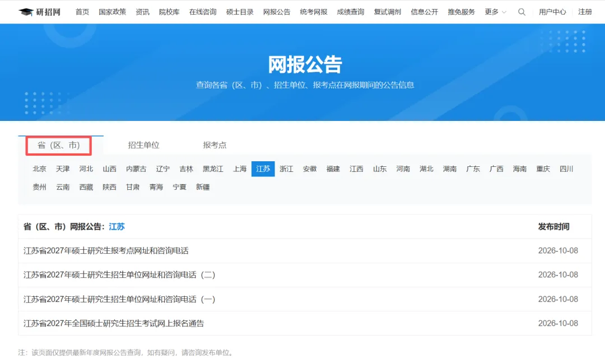Open 院校库 navigation item
The image size is (605, 364).
pos(169,12)
